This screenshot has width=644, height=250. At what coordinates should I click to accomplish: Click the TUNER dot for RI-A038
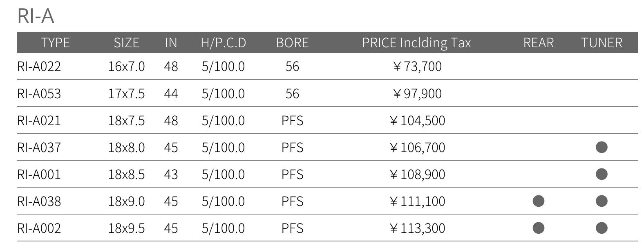(602, 201)
